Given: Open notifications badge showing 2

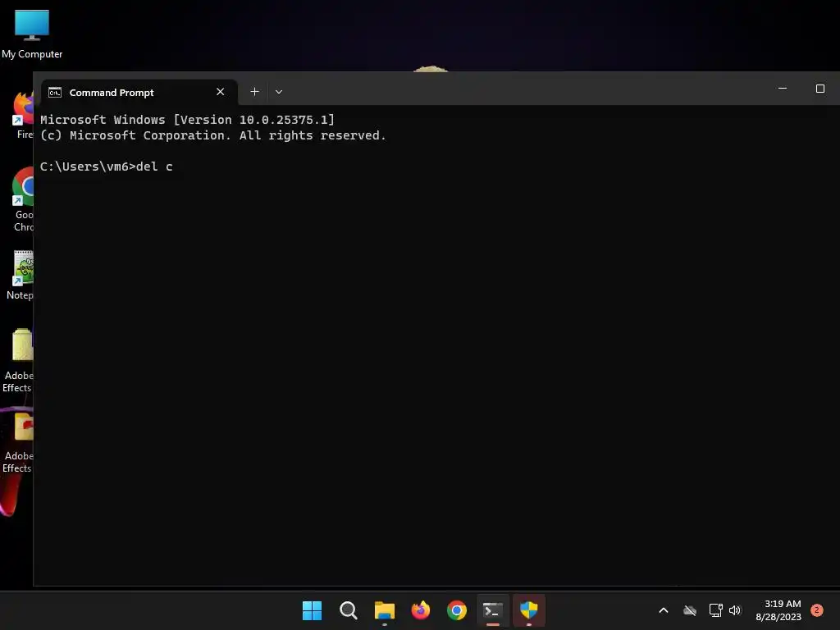Looking at the screenshot, I should [x=816, y=610].
